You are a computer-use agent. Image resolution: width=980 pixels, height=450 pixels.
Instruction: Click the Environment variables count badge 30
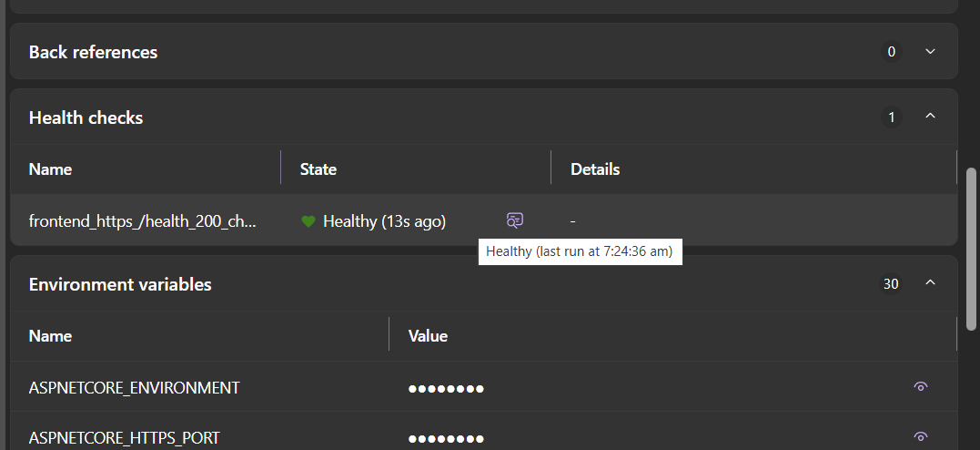[891, 284]
